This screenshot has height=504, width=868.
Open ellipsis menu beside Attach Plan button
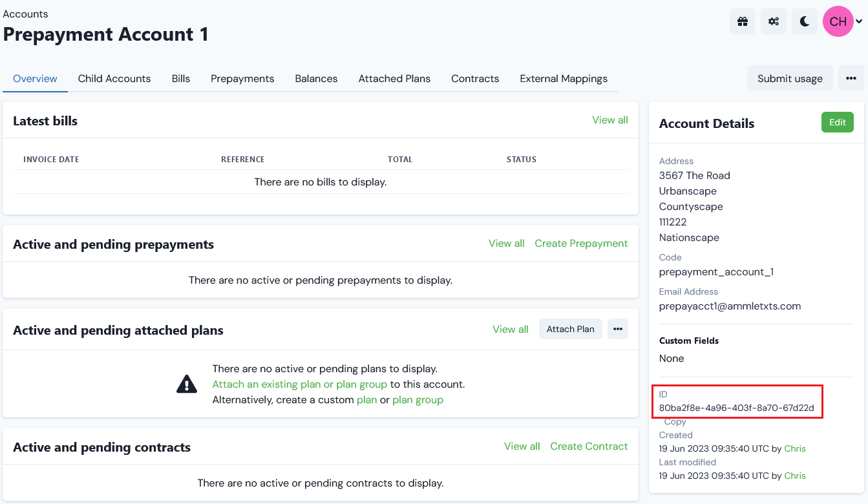(x=617, y=329)
